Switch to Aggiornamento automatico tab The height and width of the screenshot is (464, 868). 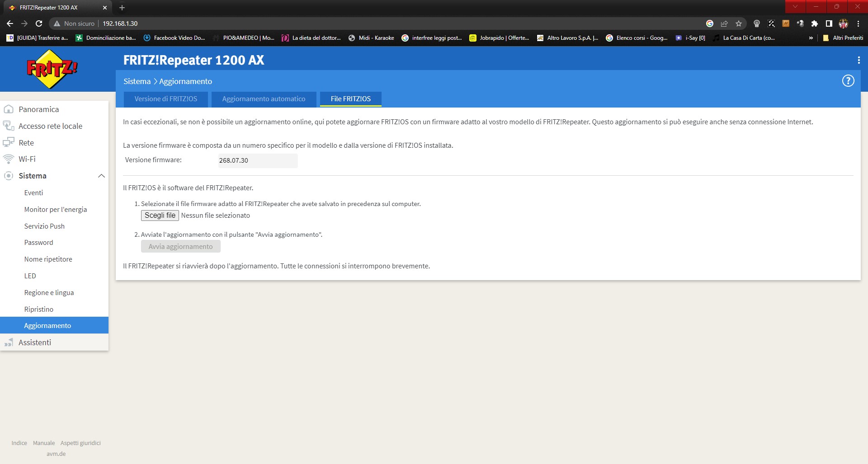click(x=264, y=99)
